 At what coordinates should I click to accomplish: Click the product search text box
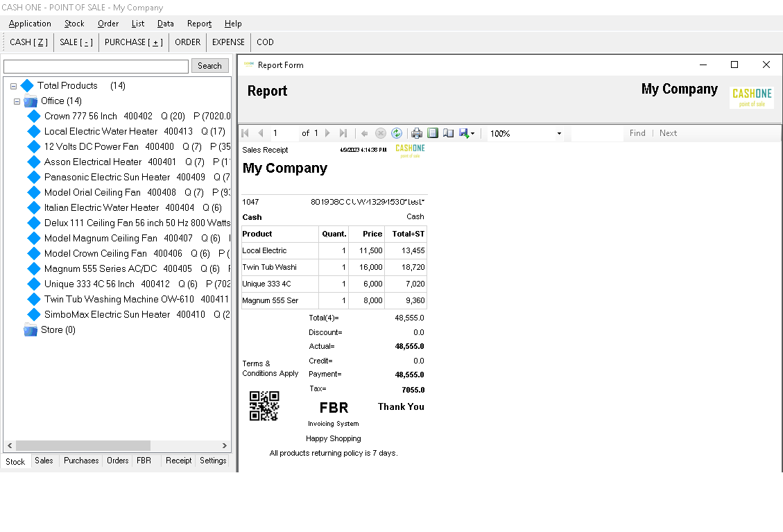(x=96, y=66)
